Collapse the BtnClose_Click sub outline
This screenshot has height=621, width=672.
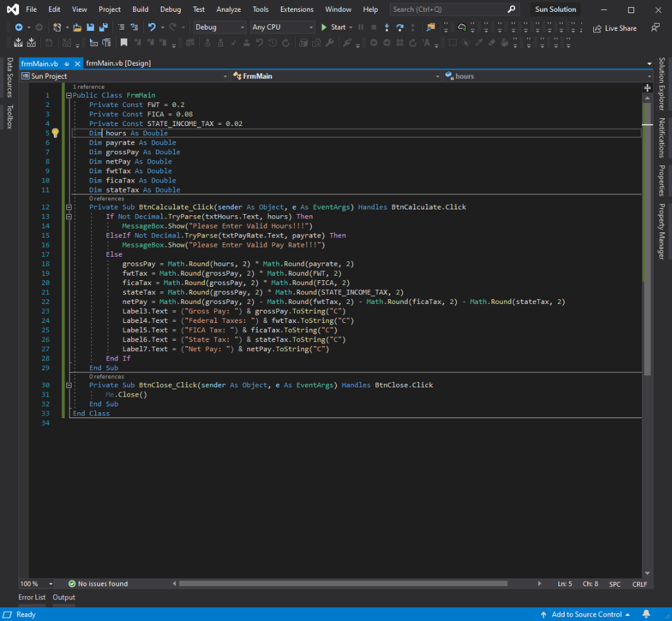coord(69,385)
